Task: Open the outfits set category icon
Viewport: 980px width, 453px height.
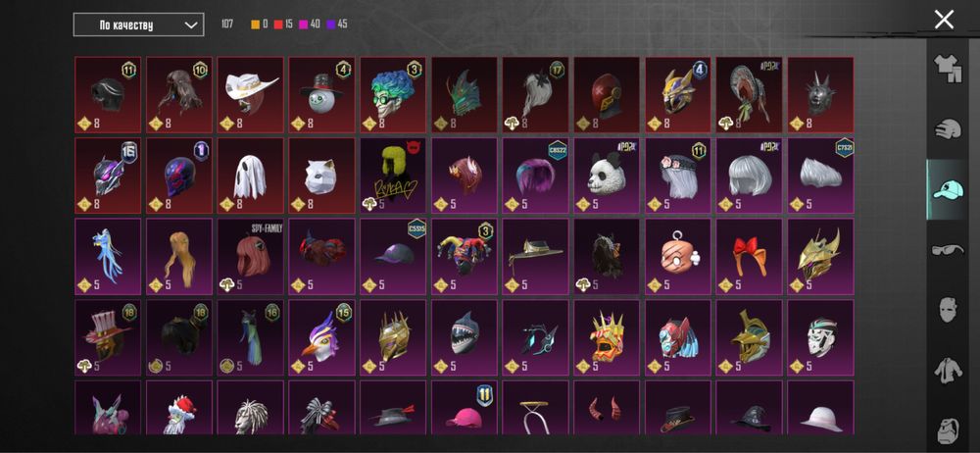Action: tap(948, 69)
